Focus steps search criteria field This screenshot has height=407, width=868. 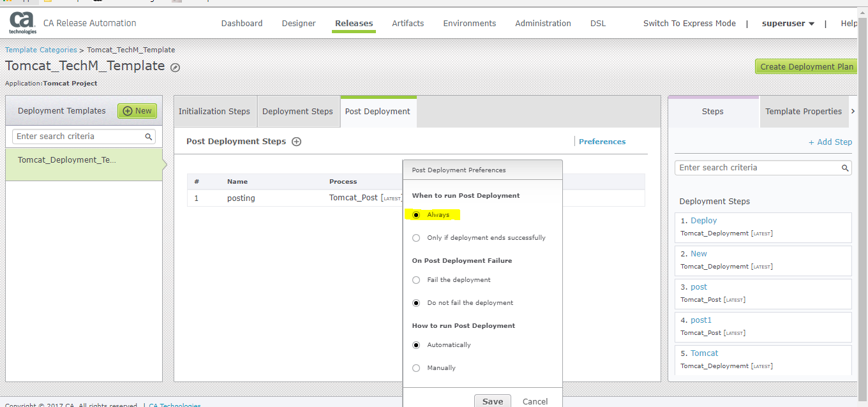coord(763,168)
